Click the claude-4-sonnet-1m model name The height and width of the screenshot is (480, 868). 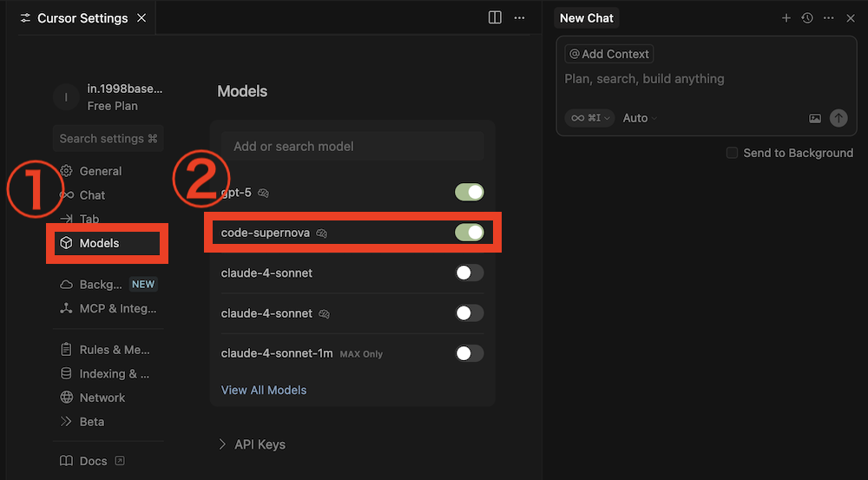277,353
